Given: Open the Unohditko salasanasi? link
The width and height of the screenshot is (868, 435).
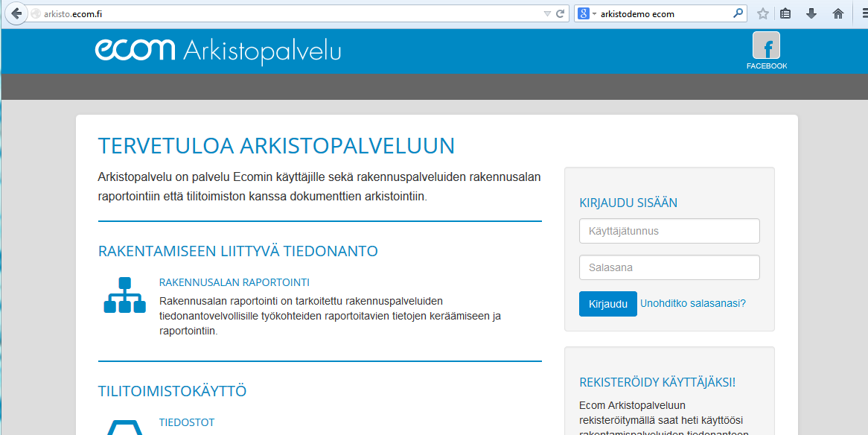Looking at the screenshot, I should (x=692, y=303).
